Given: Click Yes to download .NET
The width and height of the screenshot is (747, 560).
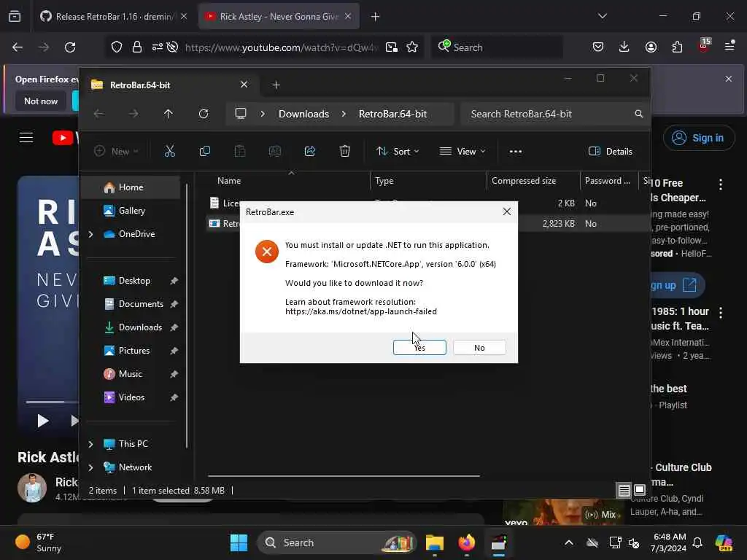Looking at the screenshot, I should 419,348.
